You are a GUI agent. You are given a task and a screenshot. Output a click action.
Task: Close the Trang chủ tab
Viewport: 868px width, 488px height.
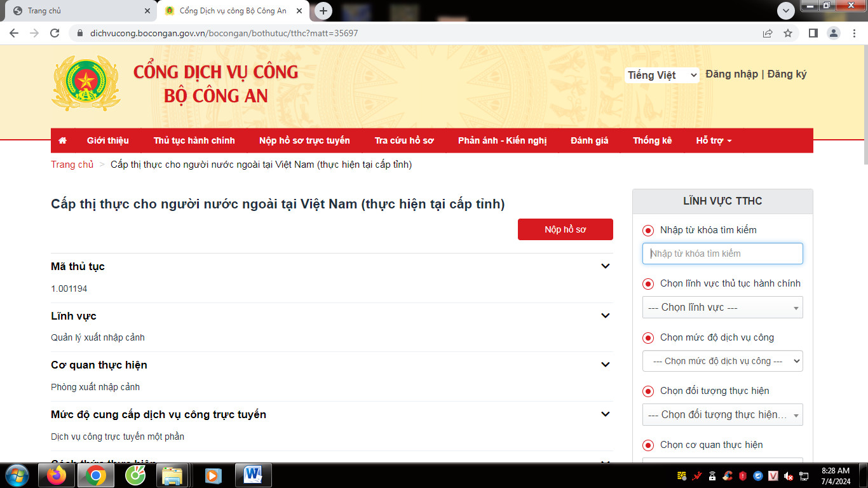pyautogui.click(x=147, y=11)
